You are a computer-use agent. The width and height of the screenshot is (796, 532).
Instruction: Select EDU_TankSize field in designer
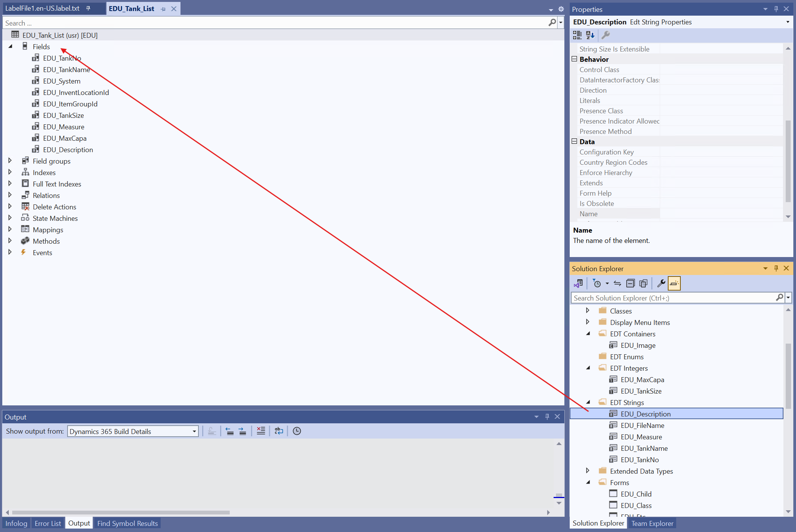[63, 115]
